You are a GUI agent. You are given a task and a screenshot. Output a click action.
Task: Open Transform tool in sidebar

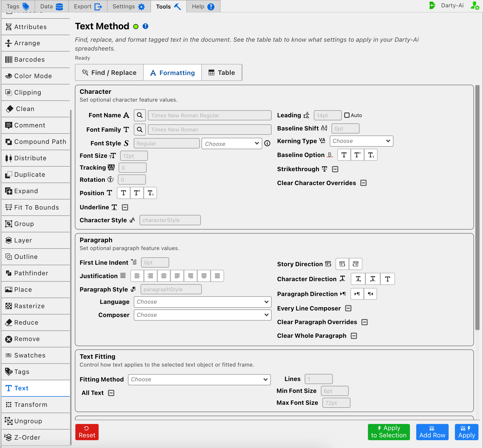[x=36, y=405]
